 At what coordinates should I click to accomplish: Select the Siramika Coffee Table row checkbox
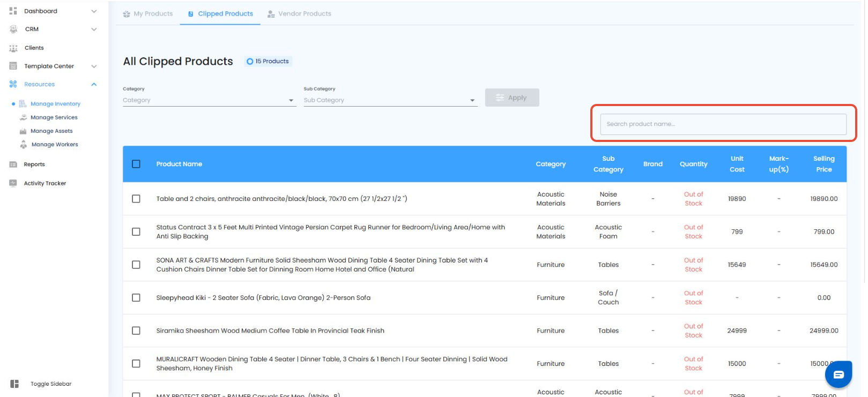coord(136,331)
